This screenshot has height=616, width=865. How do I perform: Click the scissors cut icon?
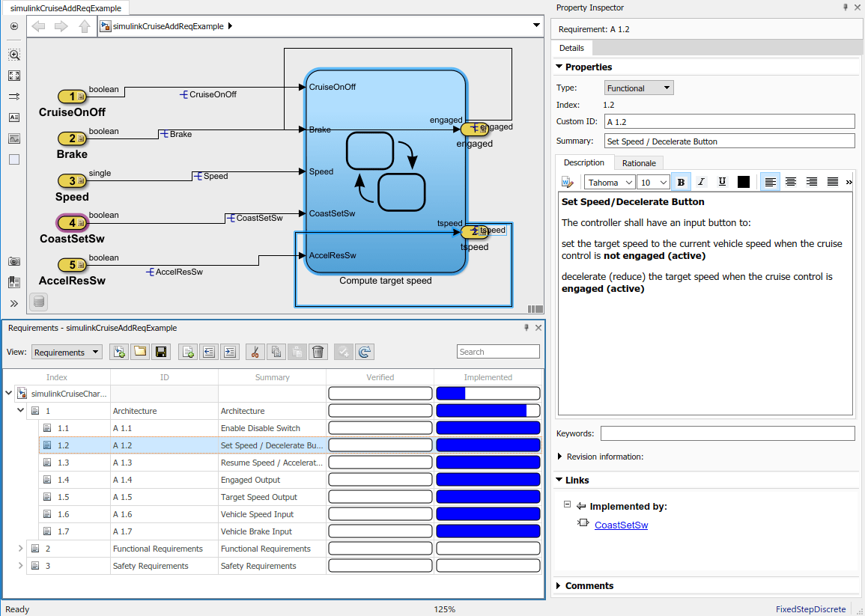pyautogui.click(x=255, y=352)
